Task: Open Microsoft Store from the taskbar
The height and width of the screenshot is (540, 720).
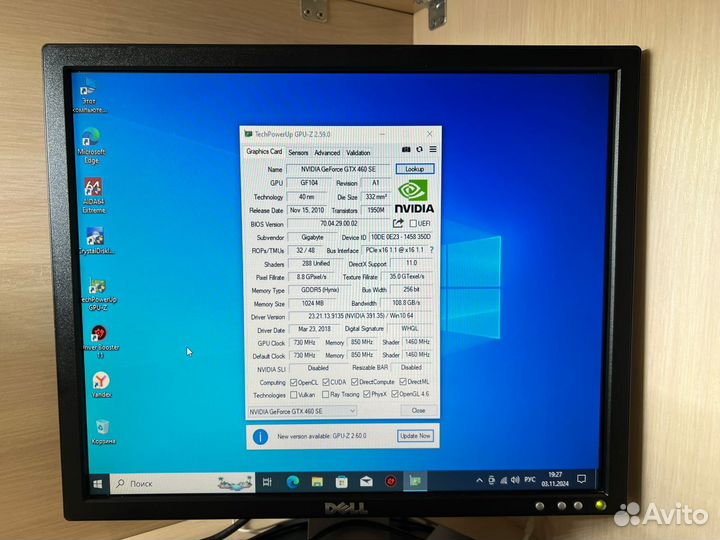Action: [342, 482]
